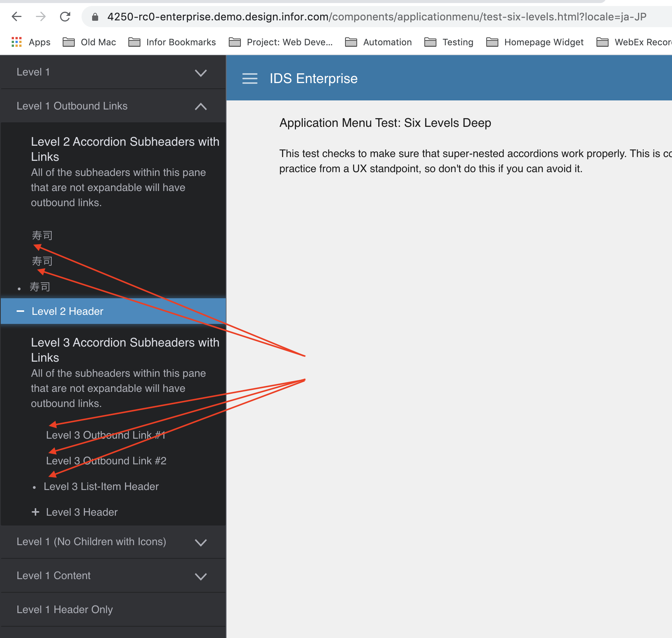
Task: Expand Level 3 Header with plus icon
Action: click(35, 512)
